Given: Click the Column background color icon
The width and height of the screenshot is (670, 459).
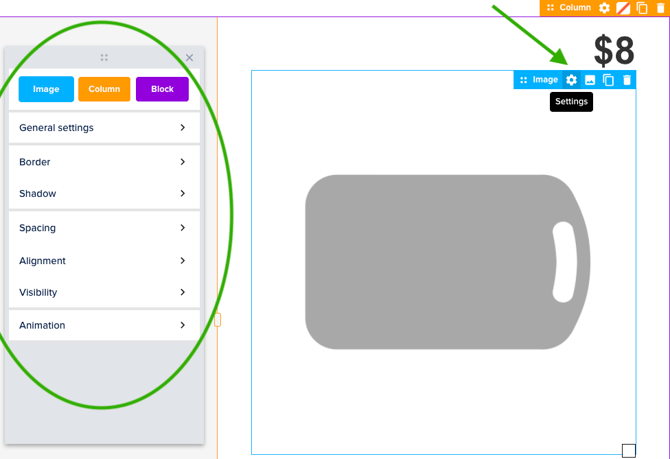Looking at the screenshot, I should click(x=623, y=8).
